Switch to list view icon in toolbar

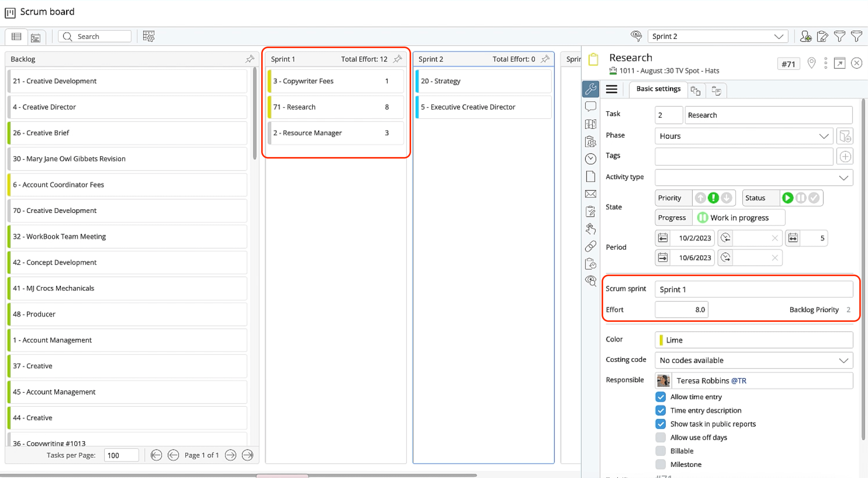(16, 36)
